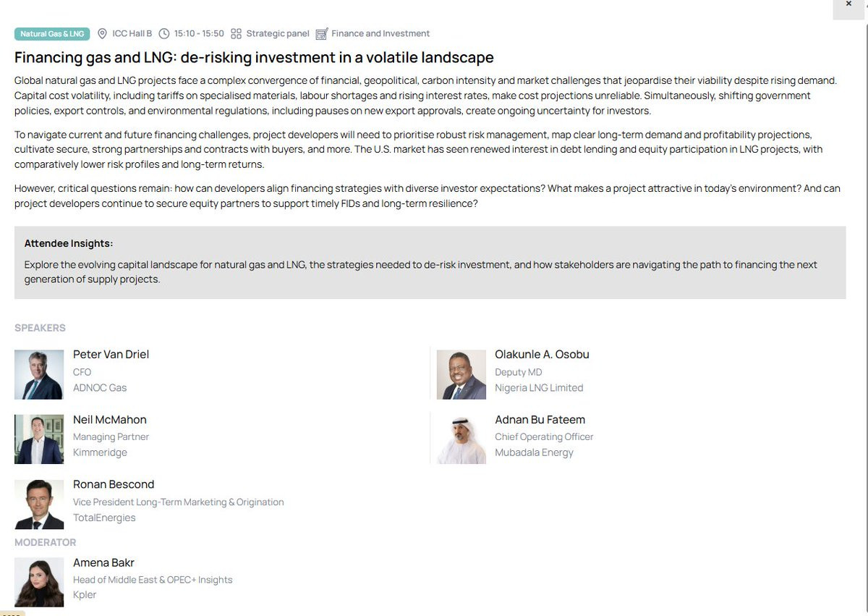
Task: Click moderator Amena Bakr's photo
Action: pyautogui.click(x=39, y=583)
